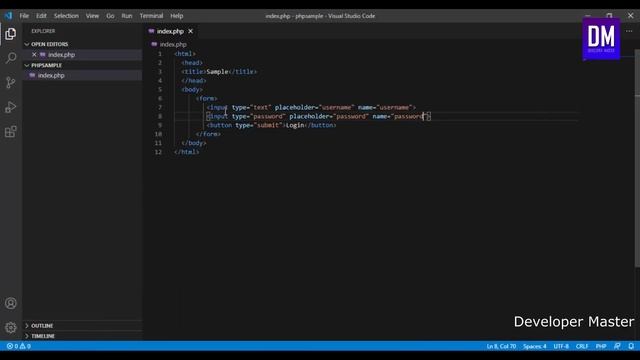Viewport: 640px width, 360px height.
Task: Open the Source Control view icon
Action: pos(11,82)
